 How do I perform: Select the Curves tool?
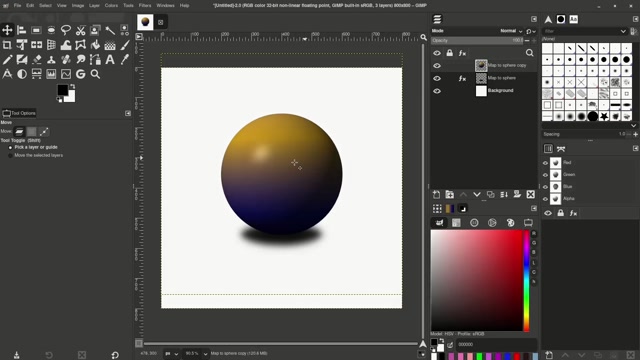pyautogui.click(x=66, y=74)
